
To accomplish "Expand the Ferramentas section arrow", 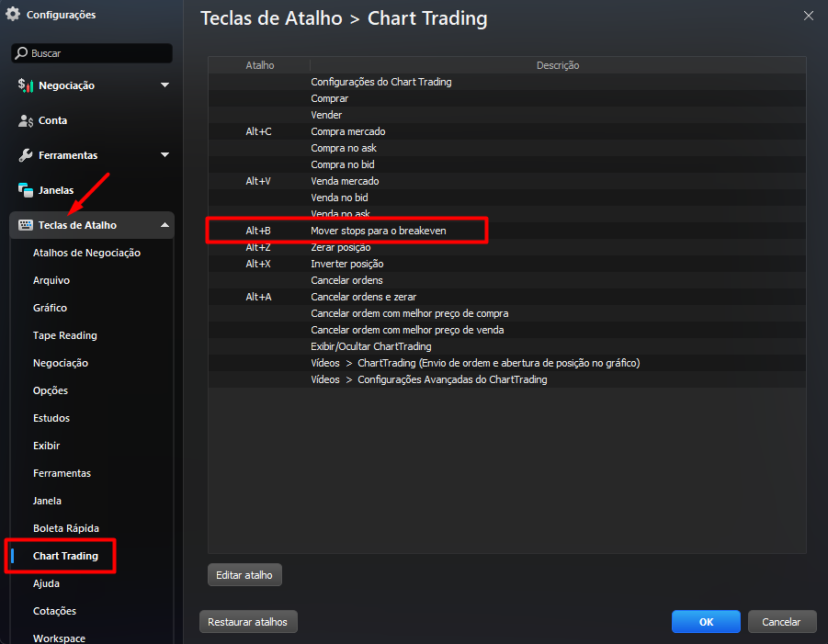I will pos(164,155).
